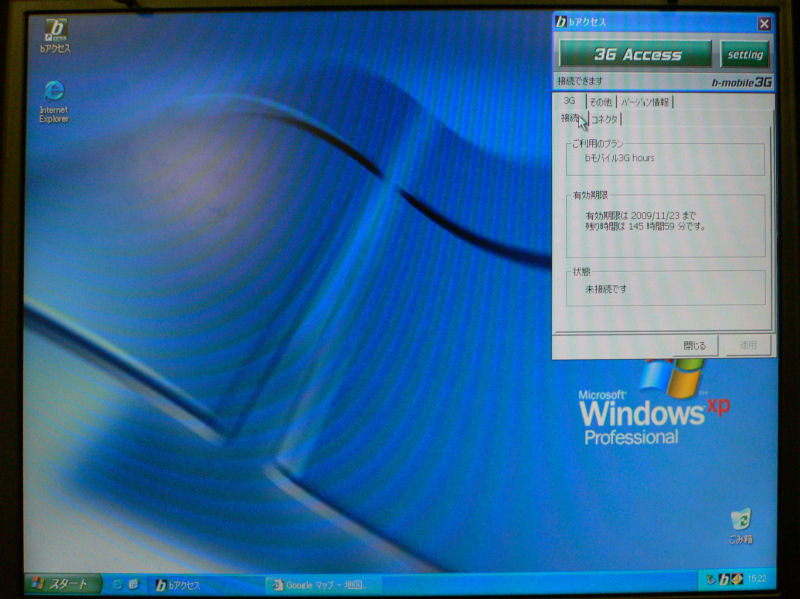Open the bアクセス desktop shortcut icon
Image resolution: width=800 pixels, height=599 pixels.
click(55, 36)
